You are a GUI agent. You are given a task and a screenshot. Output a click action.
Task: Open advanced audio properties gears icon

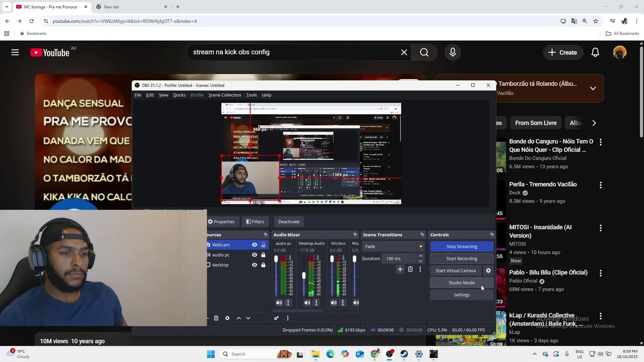[276, 318]
